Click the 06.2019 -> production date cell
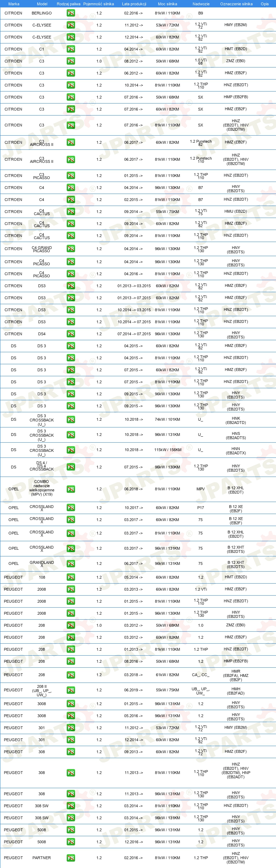Image resolution: width=276 pixels, height=868 pixels. [x=133, y=690]
